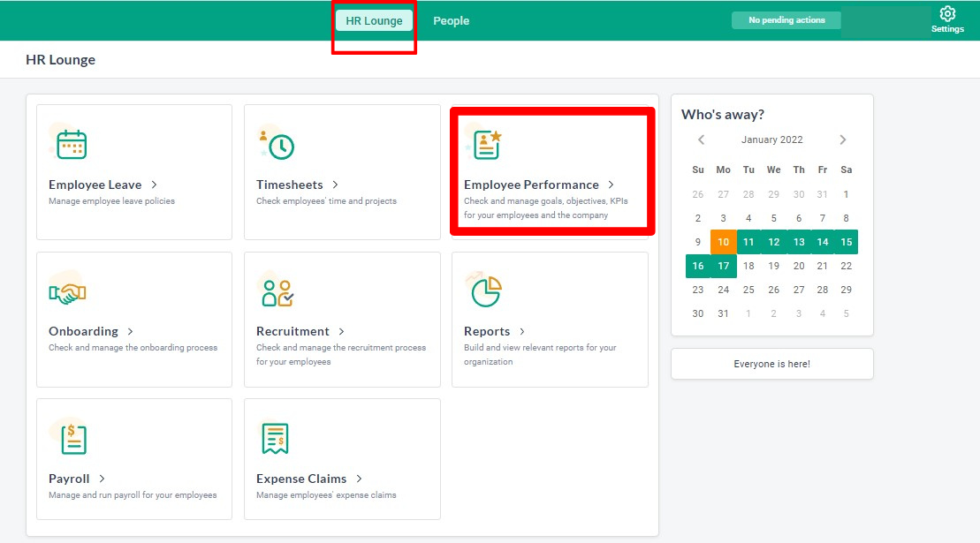Select January 13 in calendar
The width and height of the screenshot is (980, 543).
coord(799,242)
